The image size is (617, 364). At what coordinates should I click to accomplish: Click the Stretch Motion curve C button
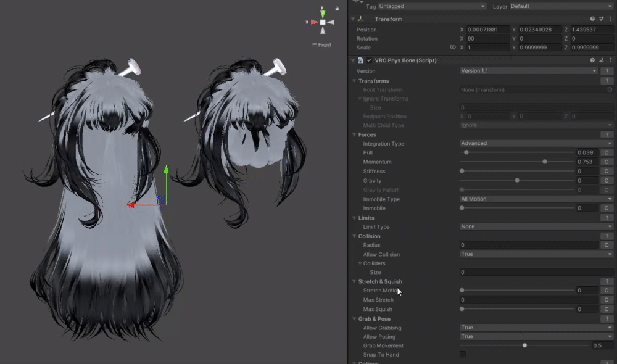pyautogui.click(x=607, y=291)
